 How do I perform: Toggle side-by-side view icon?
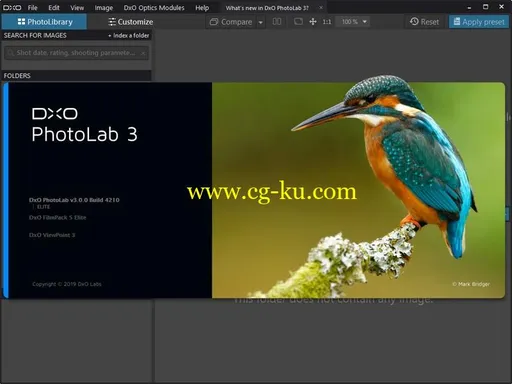click(x=277, y=22)
